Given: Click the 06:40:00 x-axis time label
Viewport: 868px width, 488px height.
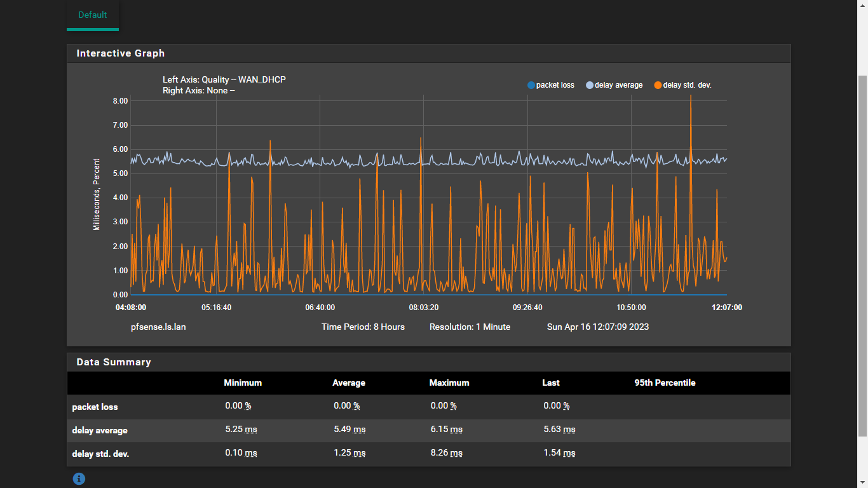Looking at the screenshot, I should (x=320, y=308).
